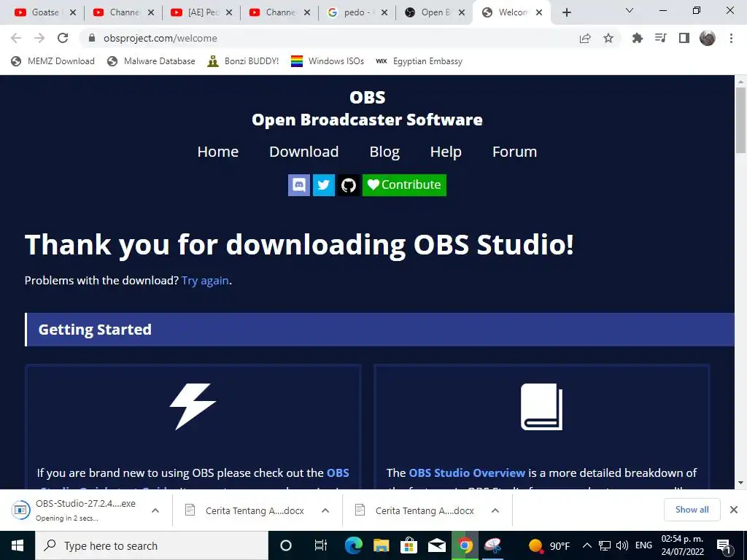
Task: Click Show all downloads button
Action: click(692, 510)
